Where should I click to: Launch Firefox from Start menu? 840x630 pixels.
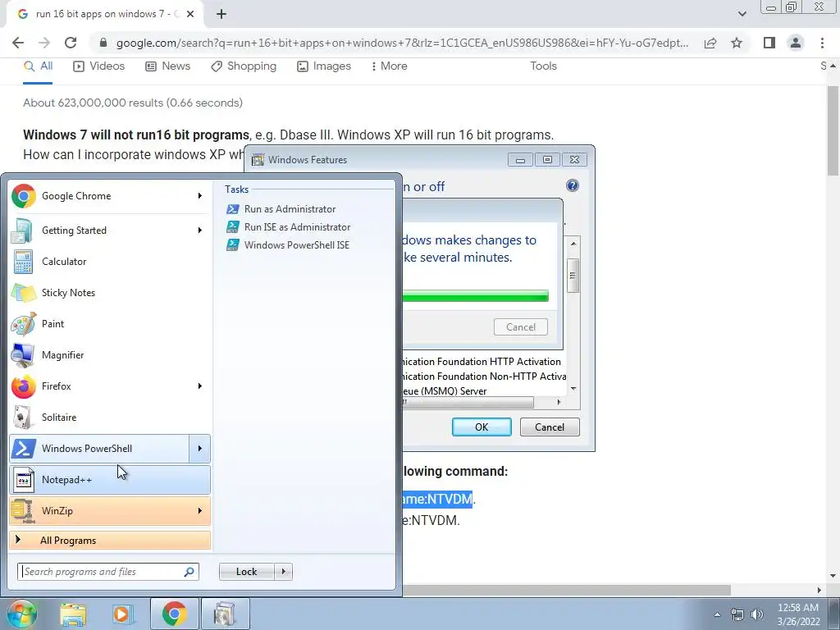coord(99,386)
